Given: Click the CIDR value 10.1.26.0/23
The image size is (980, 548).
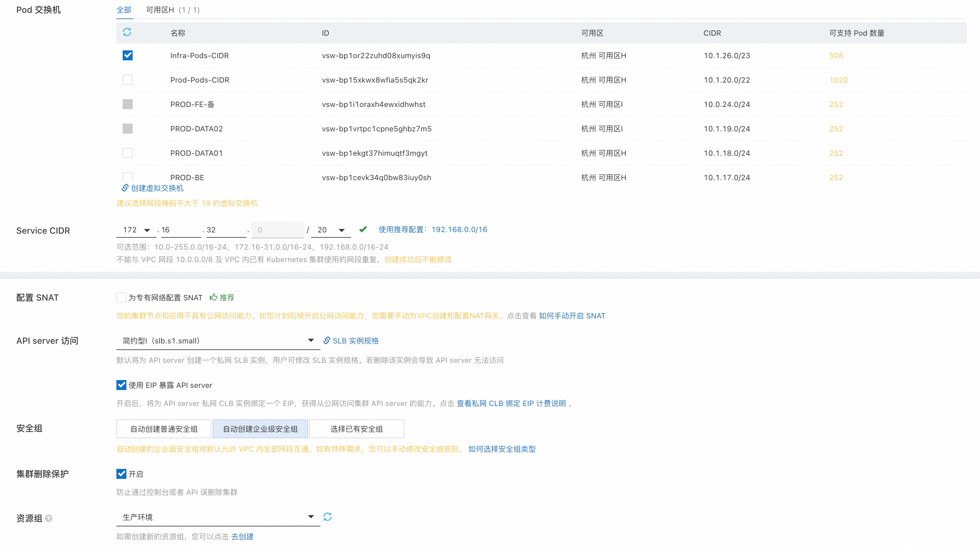Looking at the screenshot, I should click(727, 56).
